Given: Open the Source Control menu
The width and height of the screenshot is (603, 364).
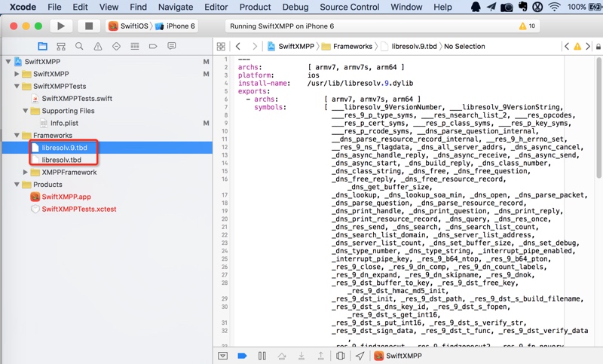Looking at the screenshot, I should coord(350,7).
